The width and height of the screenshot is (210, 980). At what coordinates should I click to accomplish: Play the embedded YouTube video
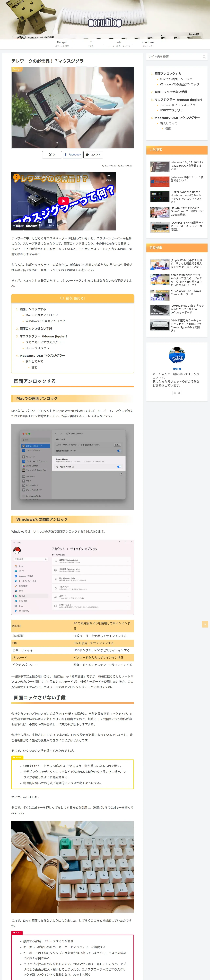click(63, 201)
